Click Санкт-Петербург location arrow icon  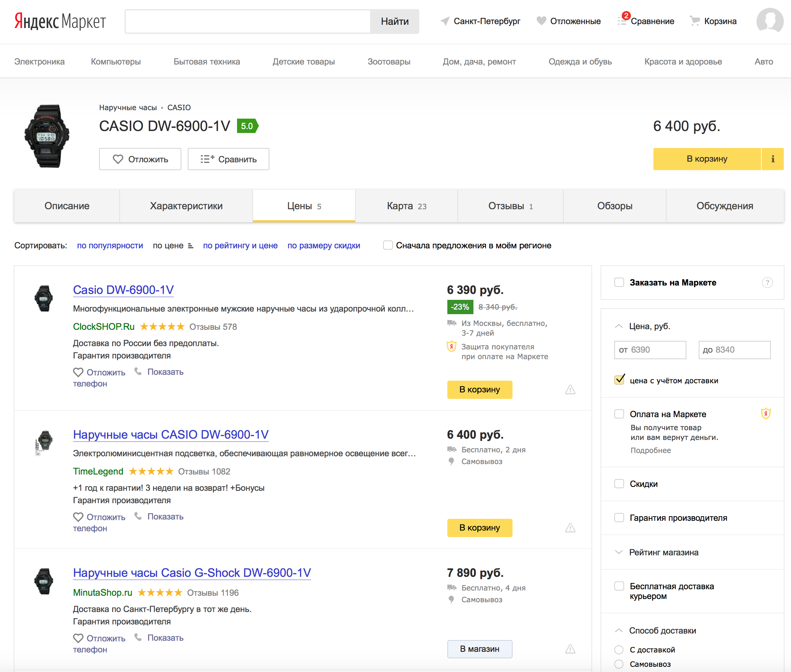[x=445, y=21]
